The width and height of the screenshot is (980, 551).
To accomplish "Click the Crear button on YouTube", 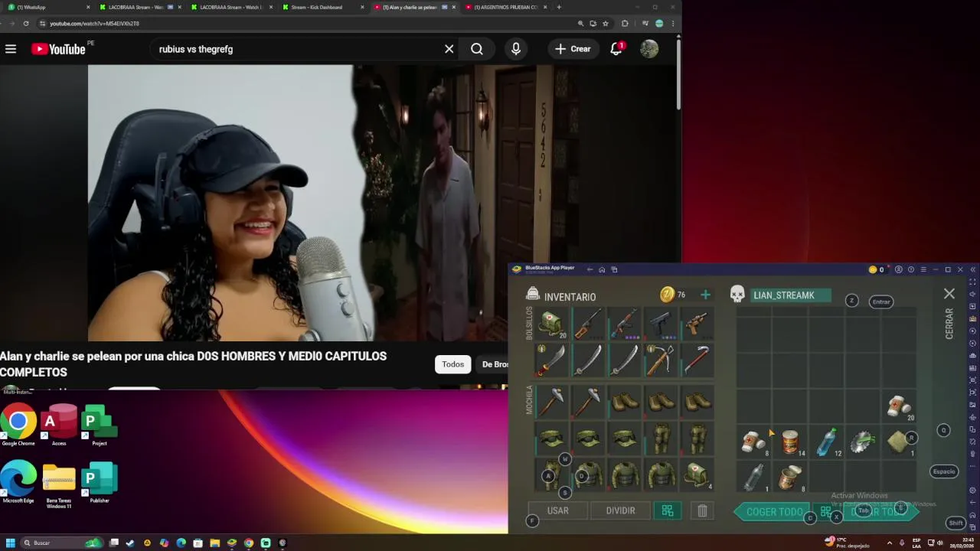I will click(x=573, y=49).
